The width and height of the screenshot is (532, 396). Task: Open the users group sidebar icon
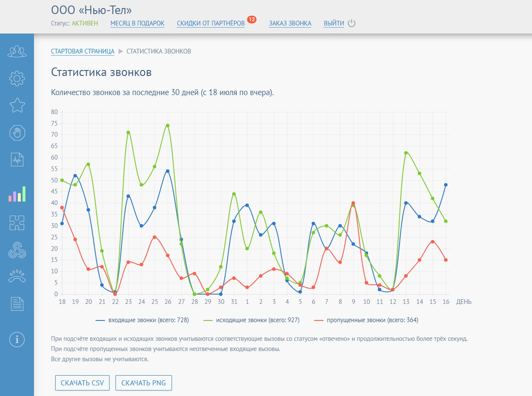click(17, 51)
